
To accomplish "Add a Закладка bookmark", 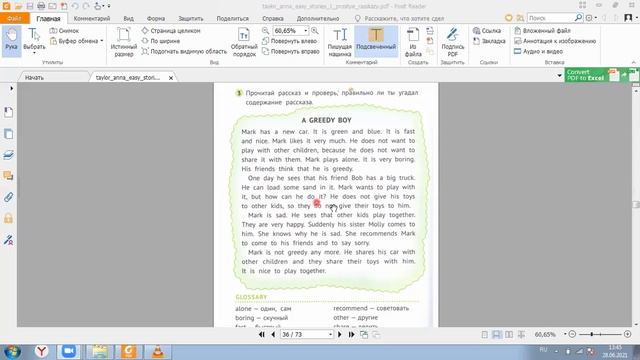I will (489, 41).
